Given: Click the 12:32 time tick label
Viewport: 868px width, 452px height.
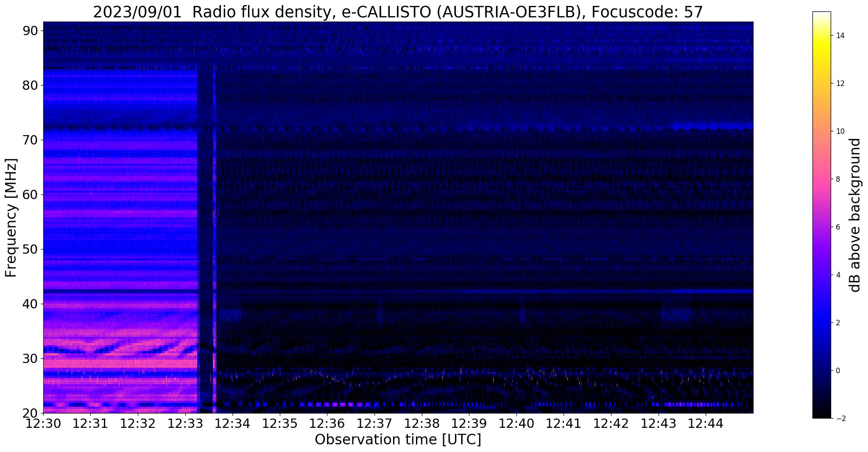Looking at the screenshot, I should pyautogui.click(x=138, y=423).
